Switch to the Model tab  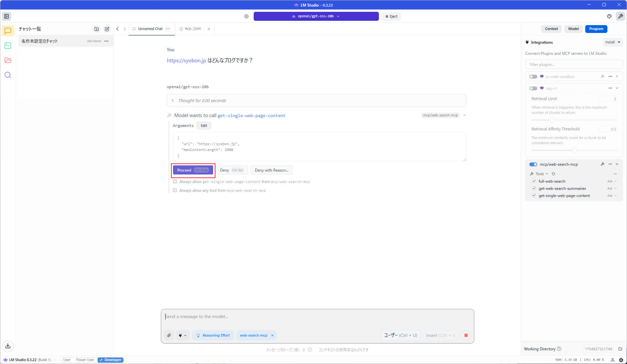[573, 29]
